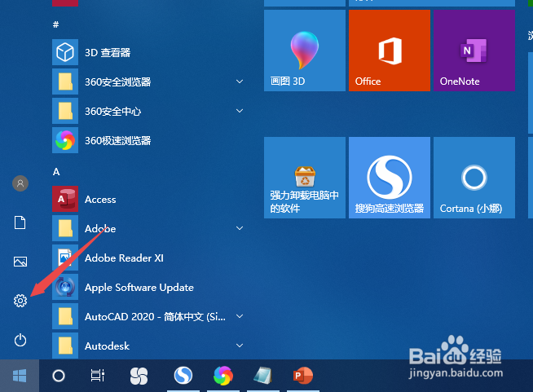
Task: Switch to Sogou browser on taskbar
Action: [183, 376]
